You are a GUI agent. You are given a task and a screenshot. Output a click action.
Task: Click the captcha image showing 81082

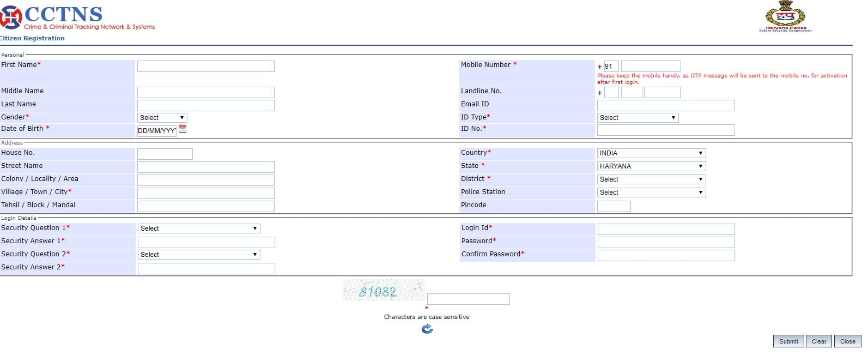[x=383, y=291]
